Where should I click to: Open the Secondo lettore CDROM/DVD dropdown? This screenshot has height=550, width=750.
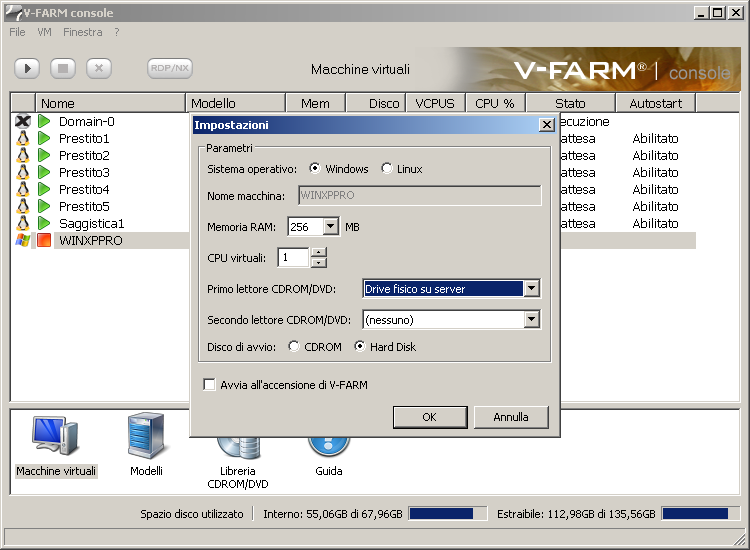531,319
